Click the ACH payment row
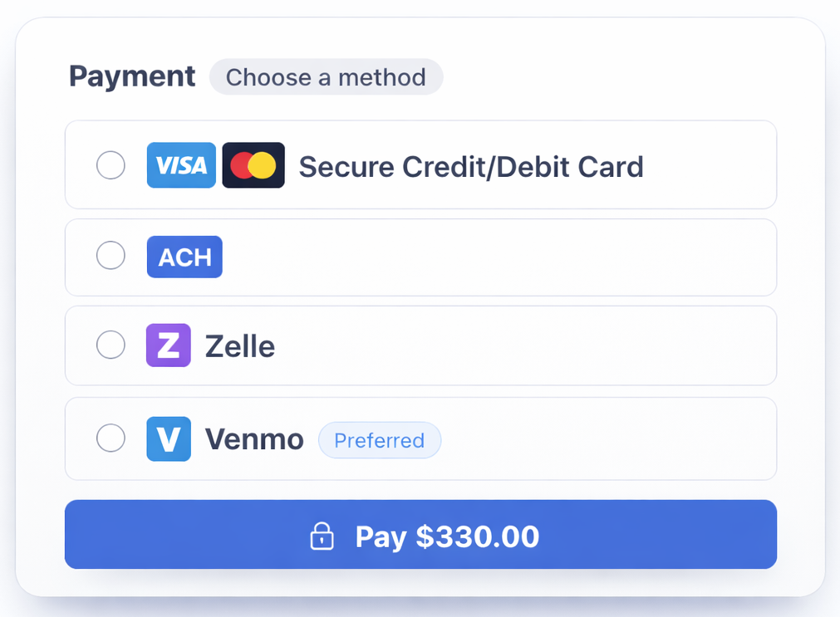This screenshot has height=617, width=840. click(x=420, y=257)
